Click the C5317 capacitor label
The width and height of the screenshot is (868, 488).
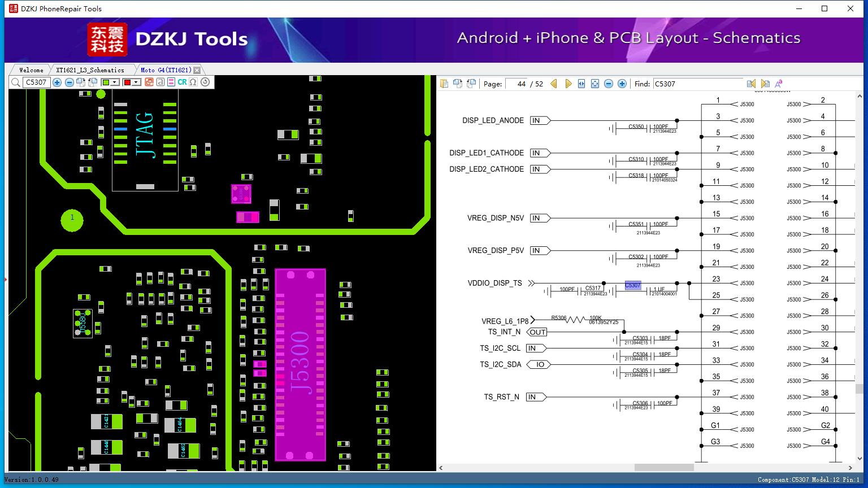click(x=593, y=289)
